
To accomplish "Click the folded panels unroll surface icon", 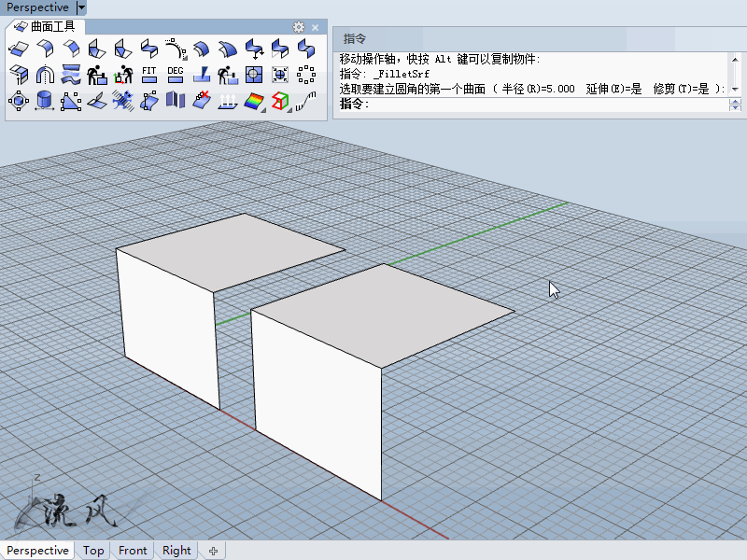I will [x=176, y=101].
